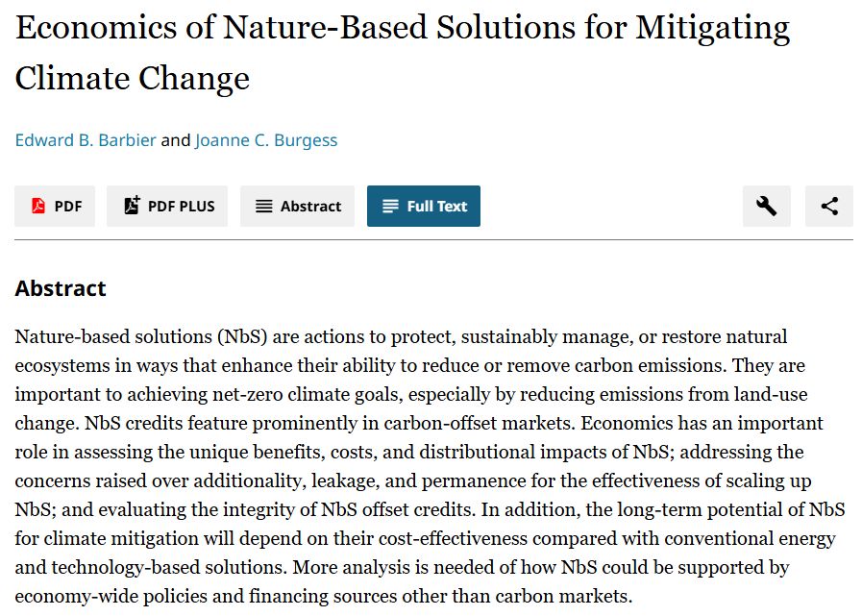The height and width of the screenshot is (616, 862).
Task: Click 'Climate Change' in the title
Action: [133, 78]
